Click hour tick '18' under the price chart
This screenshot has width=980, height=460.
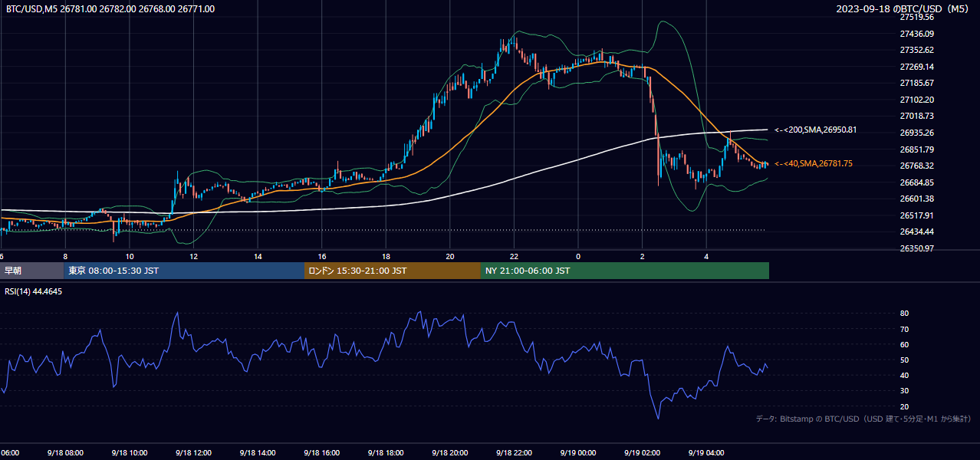pyautogui.click(x=386, y=256)
